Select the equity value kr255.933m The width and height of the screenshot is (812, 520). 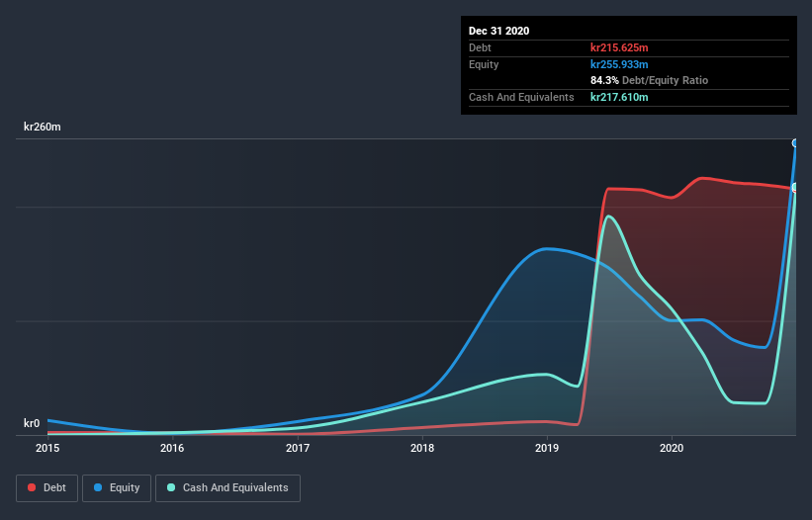(619, 64)
